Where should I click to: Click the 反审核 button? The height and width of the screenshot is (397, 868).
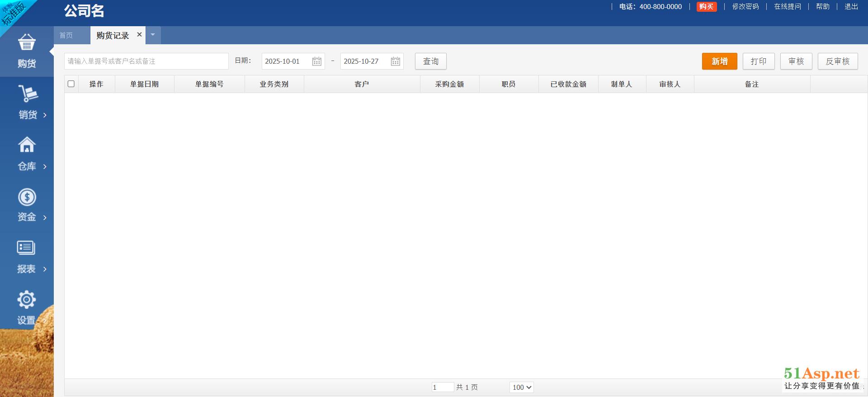click(837, 61)
